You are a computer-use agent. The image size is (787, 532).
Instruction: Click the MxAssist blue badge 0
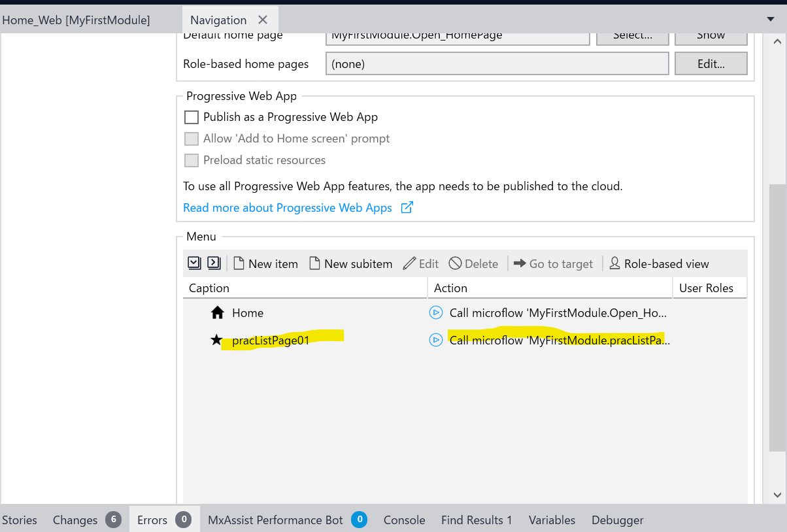pyautogui.click(x=359, y=520)
